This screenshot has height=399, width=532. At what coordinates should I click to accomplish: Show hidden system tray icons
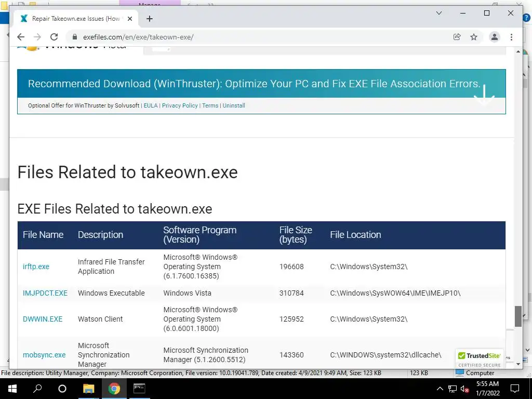pos(440,389)
